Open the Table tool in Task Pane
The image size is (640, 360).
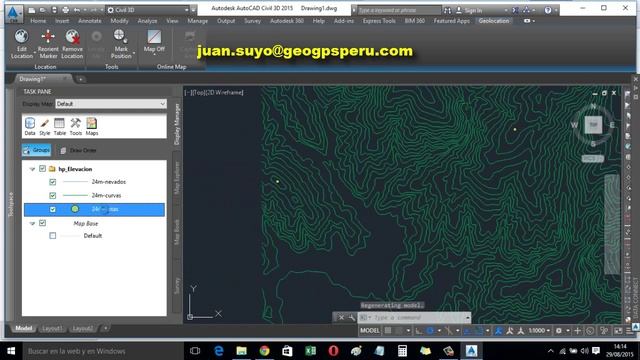tap(60, 126)
